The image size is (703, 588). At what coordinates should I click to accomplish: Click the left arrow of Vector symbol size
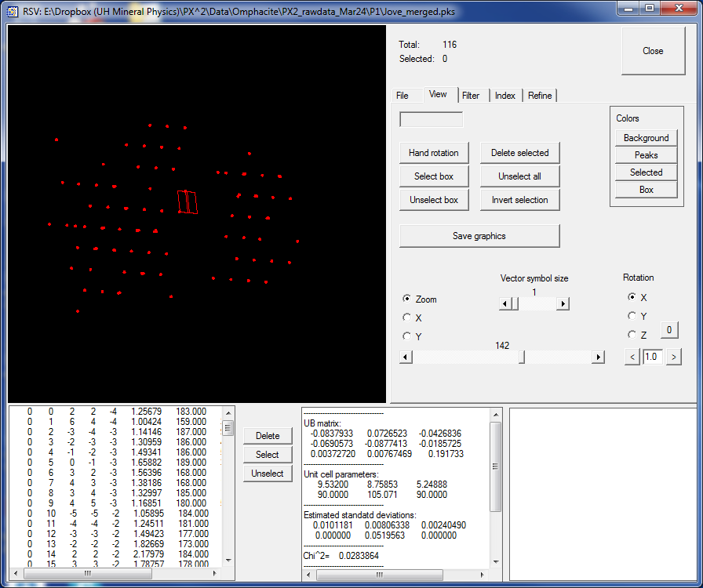(x=504, y=303)
